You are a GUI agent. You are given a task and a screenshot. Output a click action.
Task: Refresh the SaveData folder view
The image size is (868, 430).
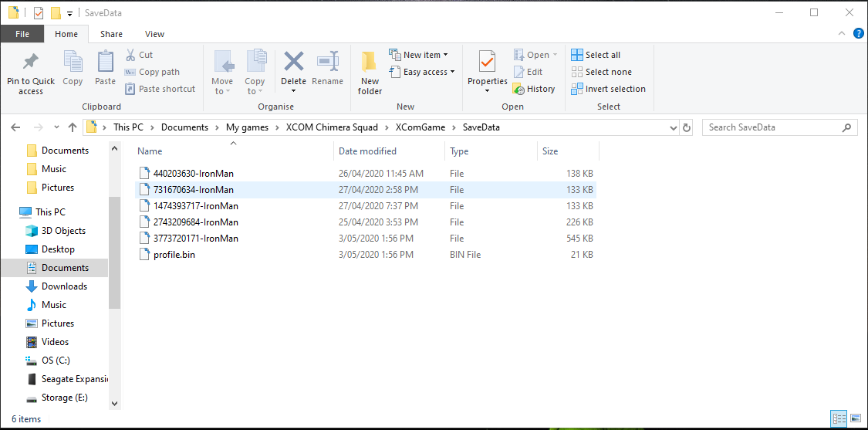click(x=687, y=127)
